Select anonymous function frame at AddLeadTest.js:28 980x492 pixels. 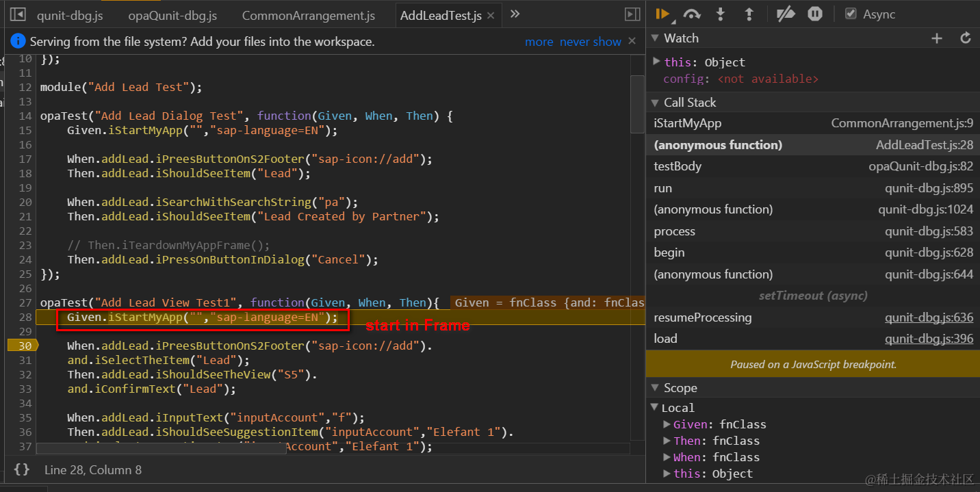813,145
